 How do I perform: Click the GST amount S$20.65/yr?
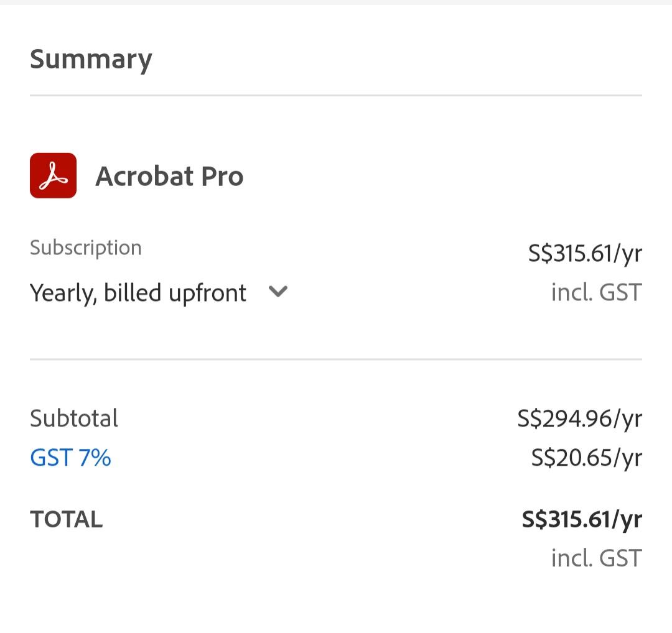point(586,458)
